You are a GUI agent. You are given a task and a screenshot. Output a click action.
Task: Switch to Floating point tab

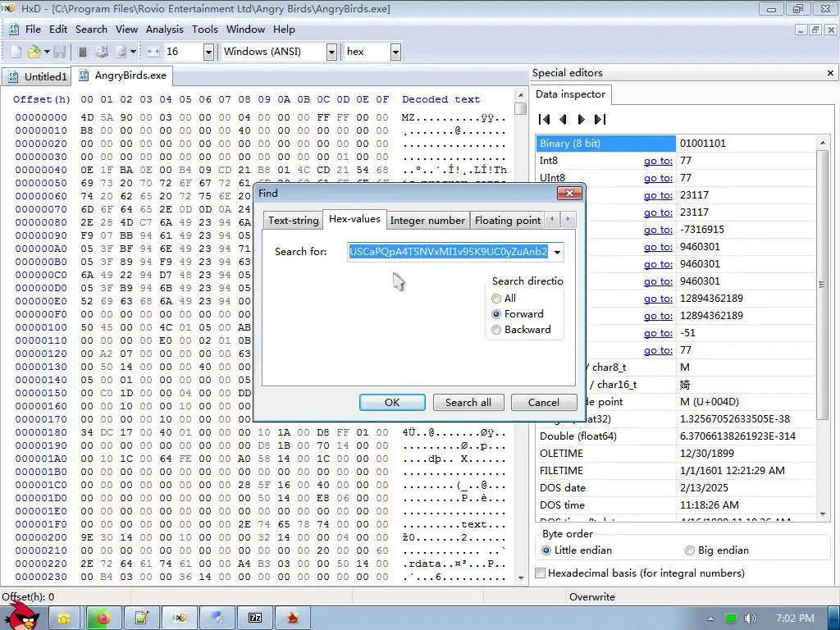(x=507, y=220)
